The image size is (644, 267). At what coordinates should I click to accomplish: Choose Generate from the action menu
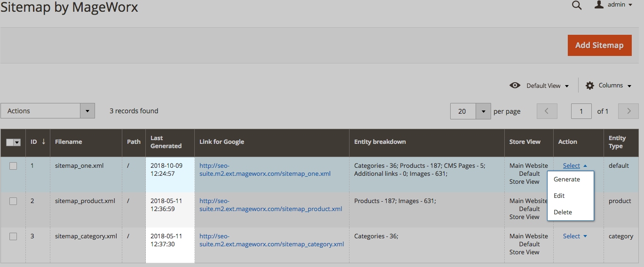point(571,179)
